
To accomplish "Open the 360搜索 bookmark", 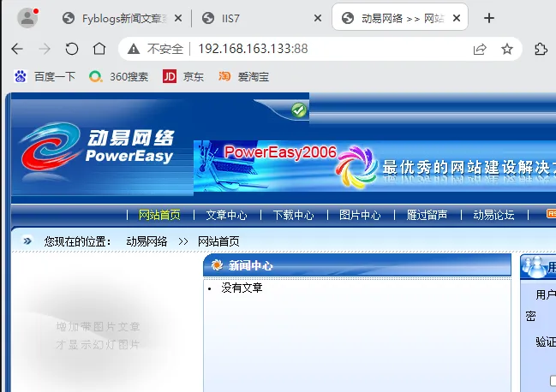I will click(118, 76).
